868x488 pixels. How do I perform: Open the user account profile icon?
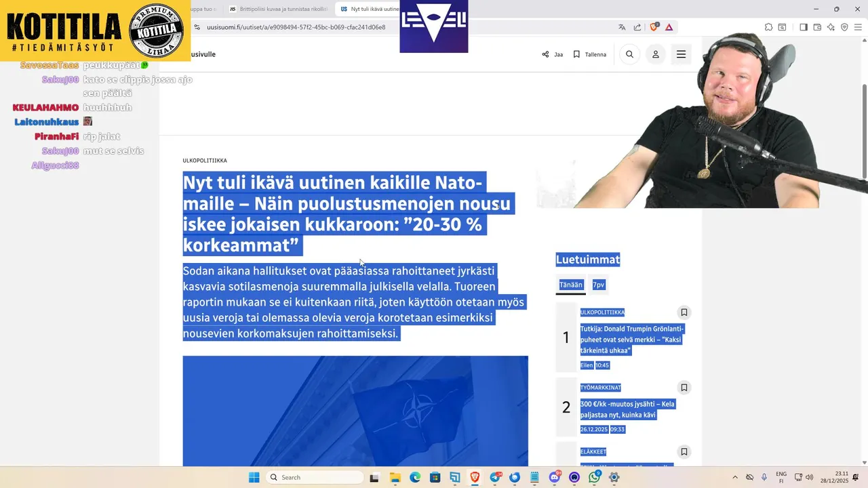tap(655, 54)
